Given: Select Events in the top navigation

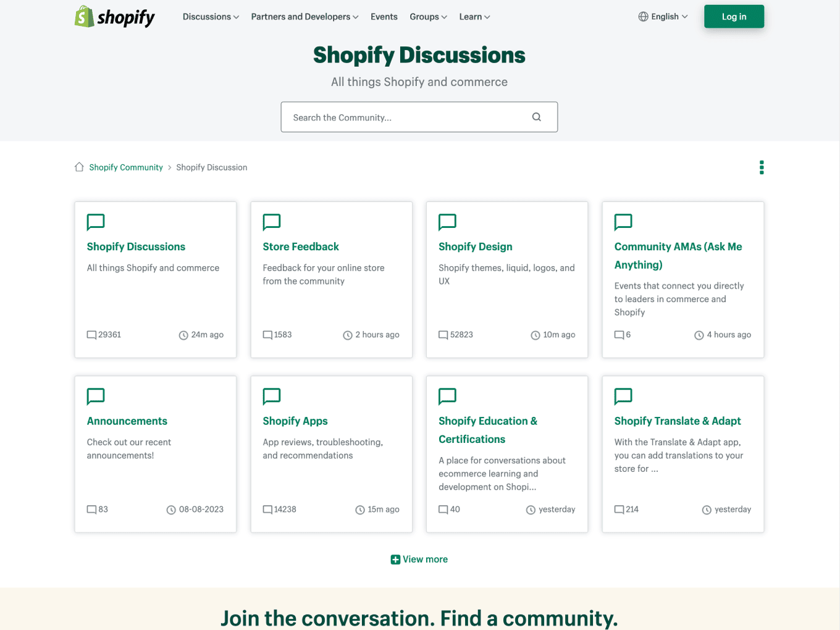Looking at the screenshot, I should point(384,17).
